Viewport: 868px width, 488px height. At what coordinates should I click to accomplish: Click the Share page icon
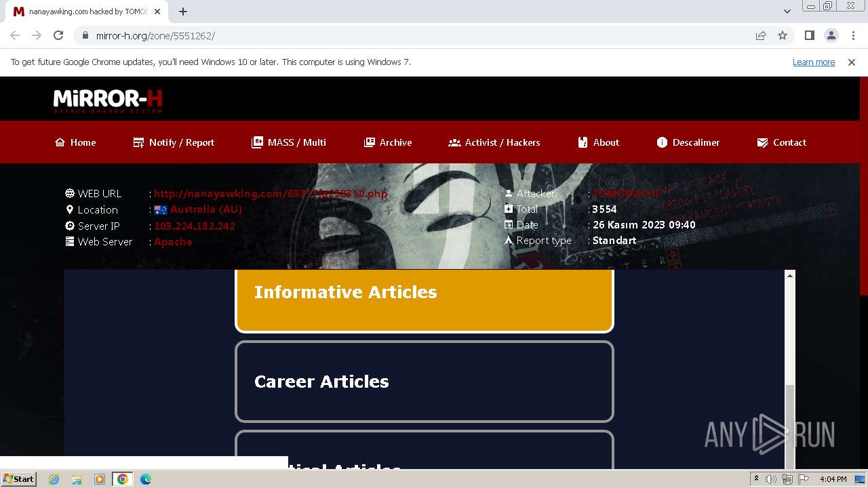tap(761, 35)
